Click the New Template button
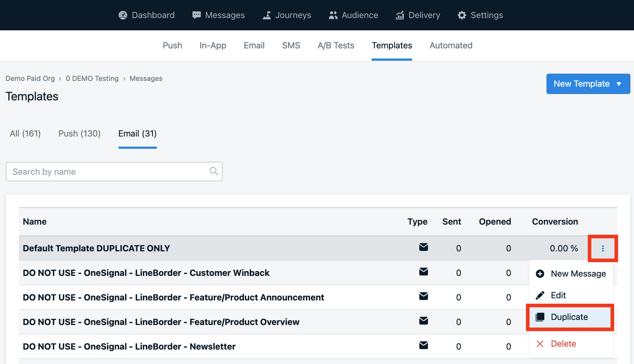This screenshot has width=634, height=364. pos(588,84)
